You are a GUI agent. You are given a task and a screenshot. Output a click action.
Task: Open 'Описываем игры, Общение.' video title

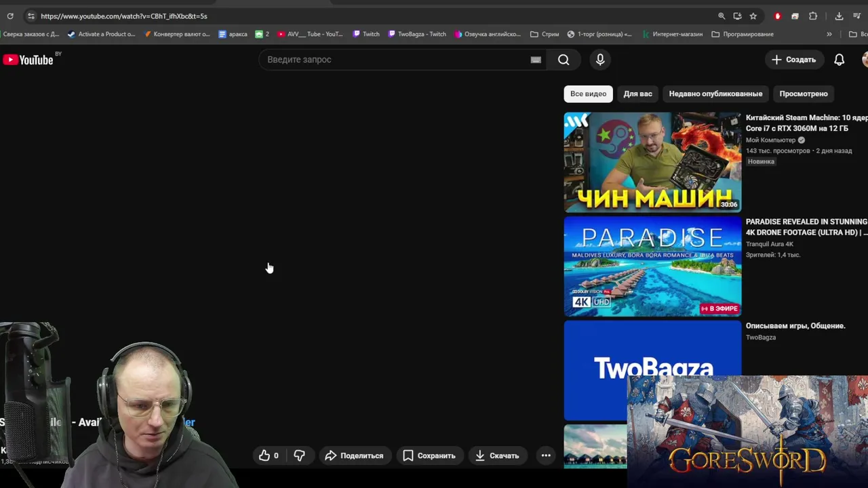tap(795, 326)
